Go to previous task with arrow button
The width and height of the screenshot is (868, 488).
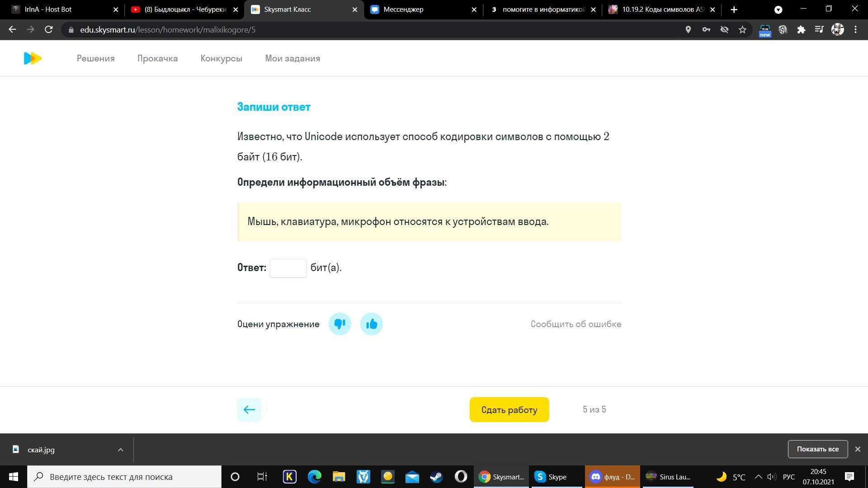249,409
